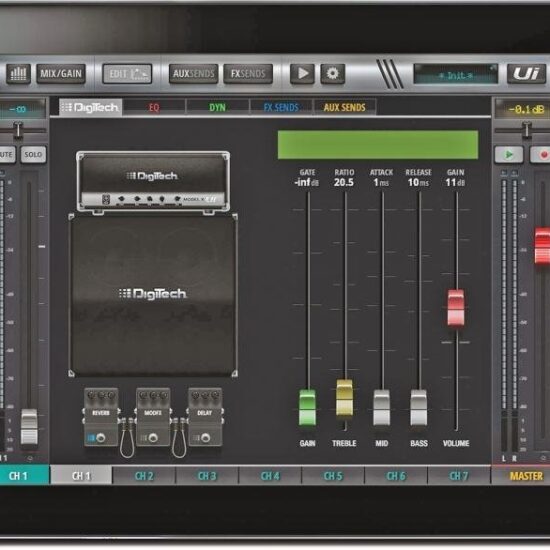The height and width of the screenshot is (550, 550).
Task: Click the Ui logo button
Action: [x=526, y=74]
